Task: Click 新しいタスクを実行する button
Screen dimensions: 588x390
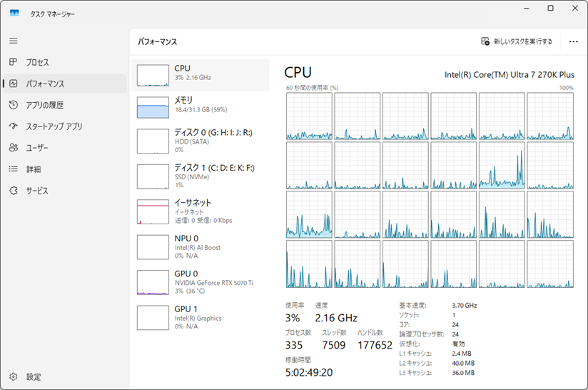Action: click(517, 41)
